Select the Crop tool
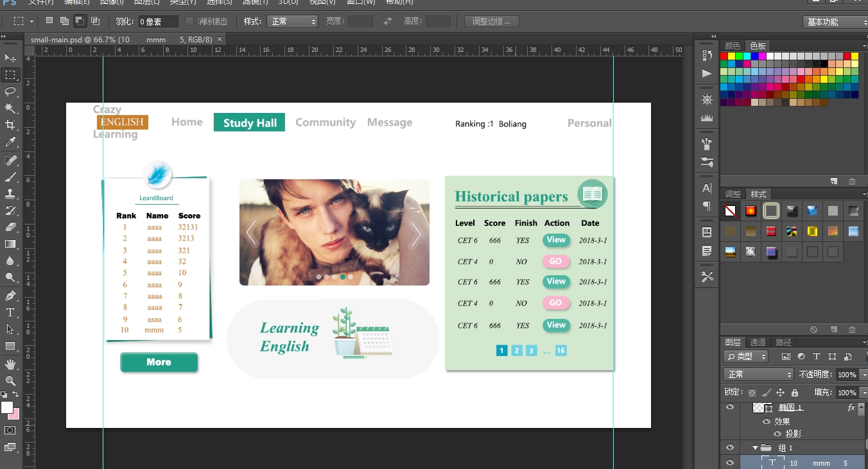 [10, 125]
